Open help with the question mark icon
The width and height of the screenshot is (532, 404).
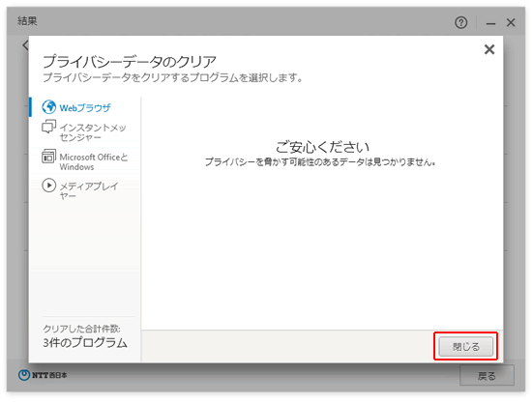point(460,22)
